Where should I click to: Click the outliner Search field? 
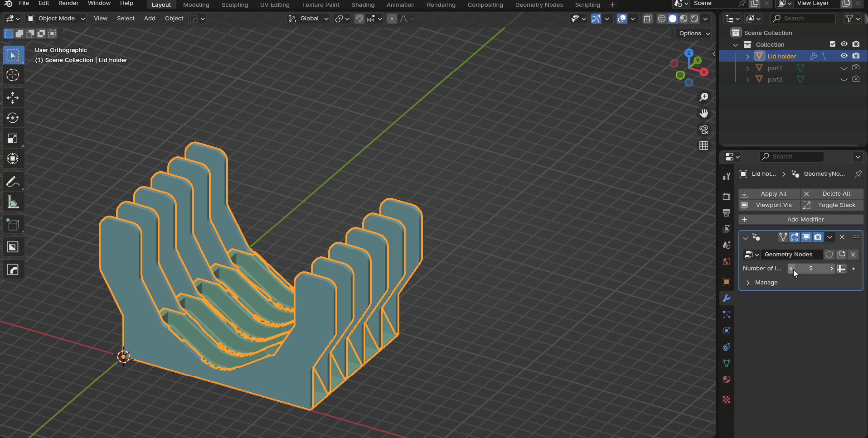tap(803, 19)
